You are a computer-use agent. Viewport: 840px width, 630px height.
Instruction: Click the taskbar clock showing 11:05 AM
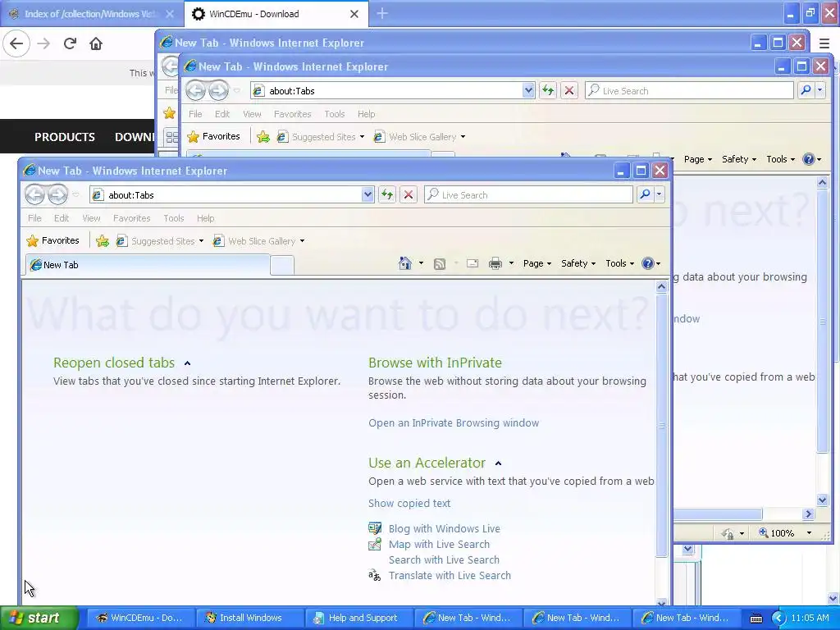(x=810, y=618)
